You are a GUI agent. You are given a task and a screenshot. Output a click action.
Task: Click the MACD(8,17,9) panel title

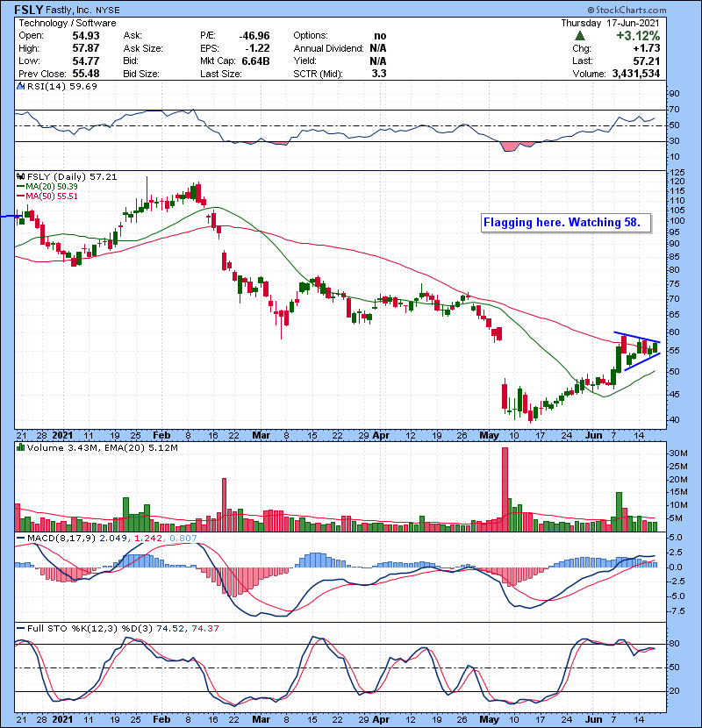coord(61,539)
